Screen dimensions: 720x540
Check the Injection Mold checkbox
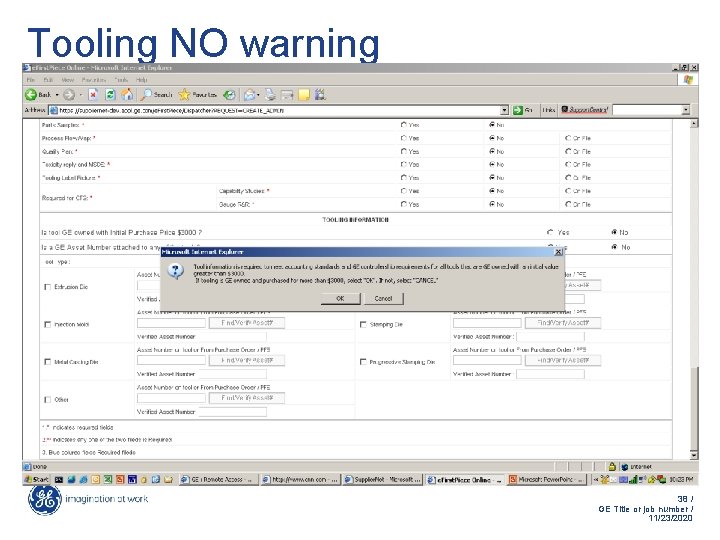[x=47, y=324]
